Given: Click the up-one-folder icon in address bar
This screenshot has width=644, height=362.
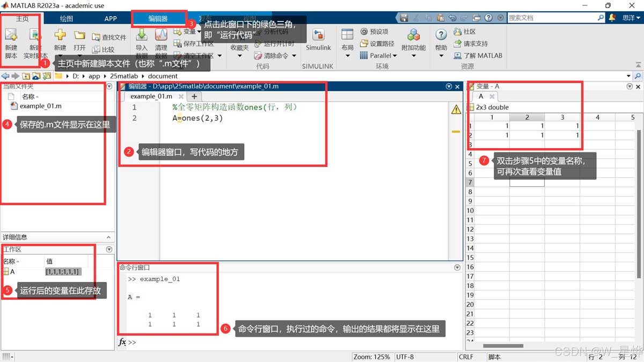Looking at the screenshot, I should 26,76.
